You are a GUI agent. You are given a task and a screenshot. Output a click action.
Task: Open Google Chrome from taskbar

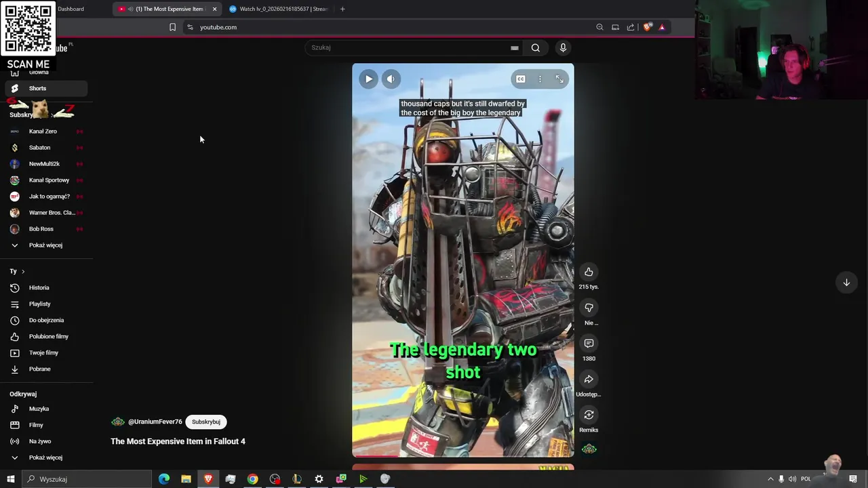point(252,479)
